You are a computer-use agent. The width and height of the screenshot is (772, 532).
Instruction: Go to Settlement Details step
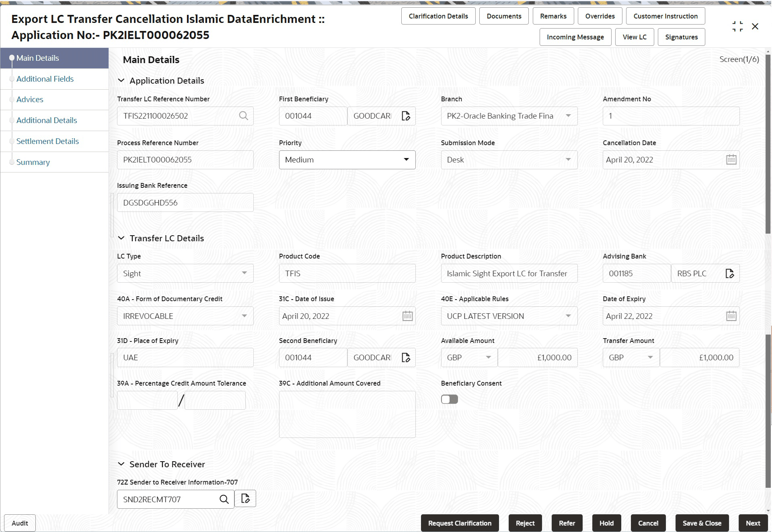point(47,141)
